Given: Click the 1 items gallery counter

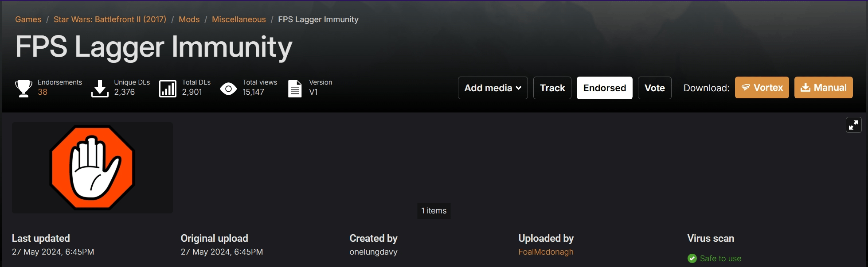Looking at the screenshot, I should (434, 211).
